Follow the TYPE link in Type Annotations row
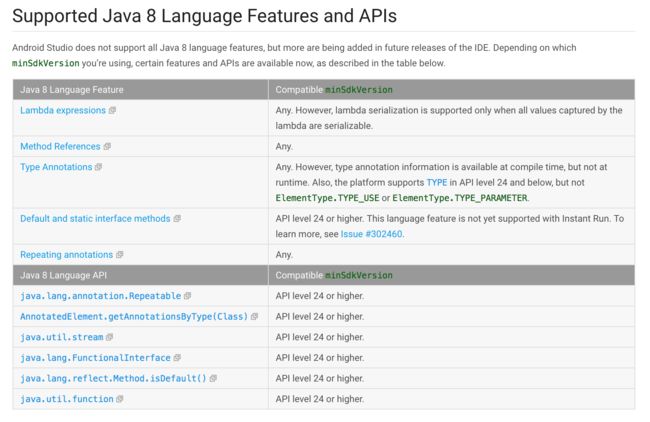The height and width of the screenshot is (422, 650). click(x=437, y=182)
